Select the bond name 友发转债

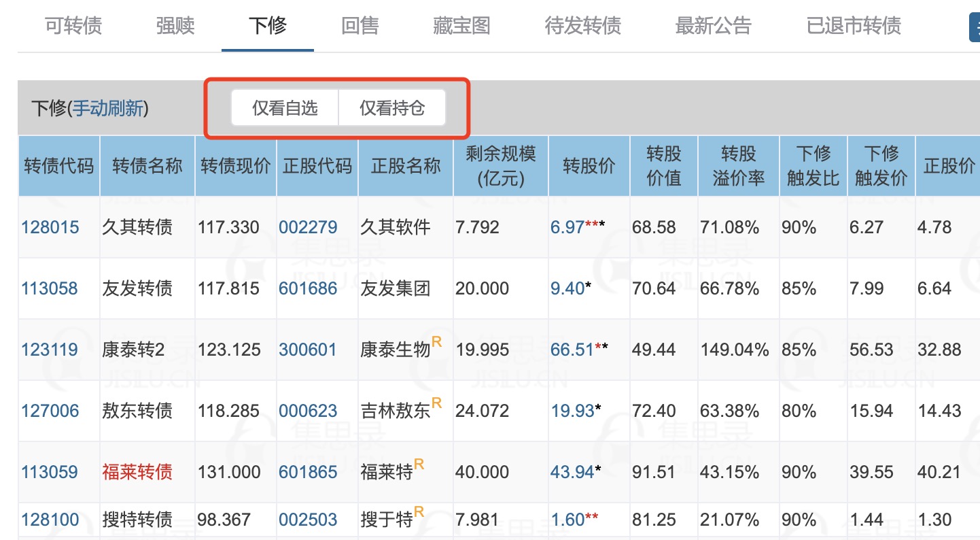pyautogui.click(x=137, y=288)
